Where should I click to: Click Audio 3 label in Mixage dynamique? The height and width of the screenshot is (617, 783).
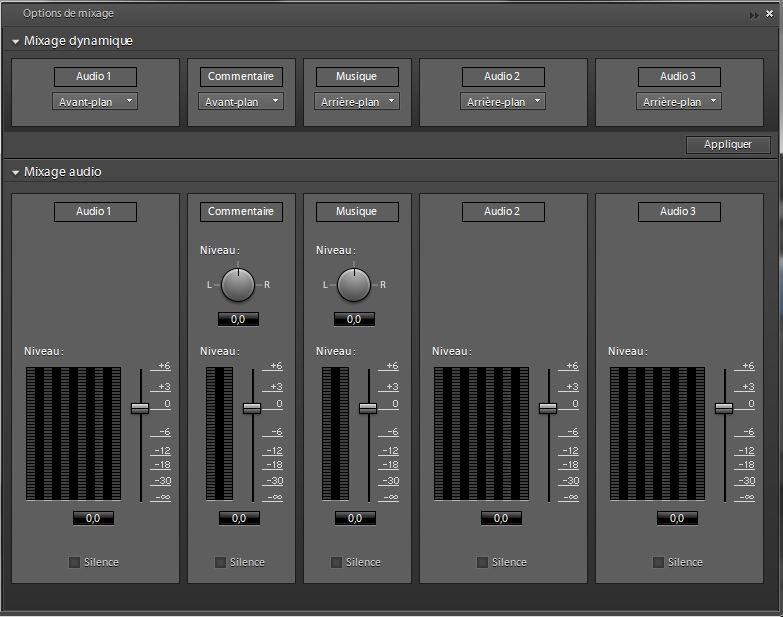[x=679, y=76]
